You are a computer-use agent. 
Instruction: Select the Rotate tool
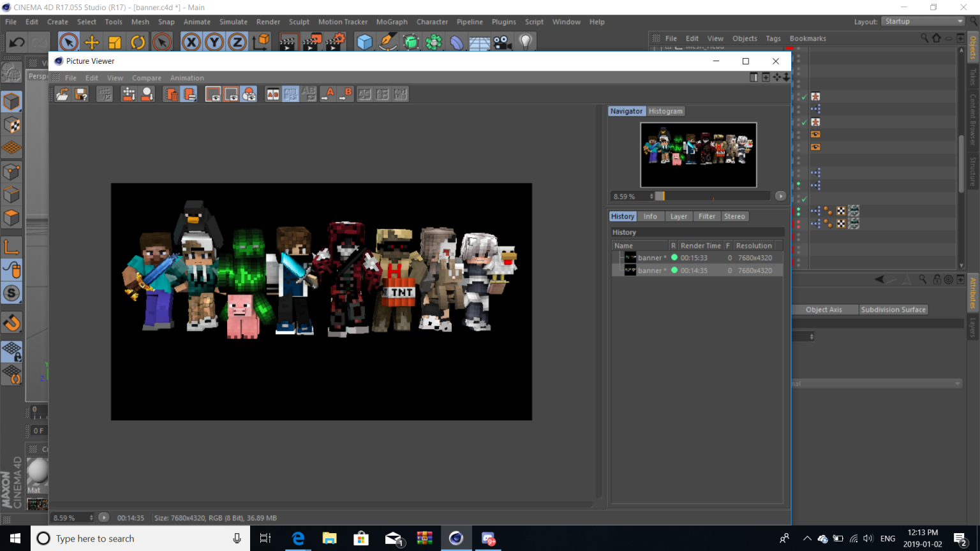pyautogui.click(x=138, y=43)
